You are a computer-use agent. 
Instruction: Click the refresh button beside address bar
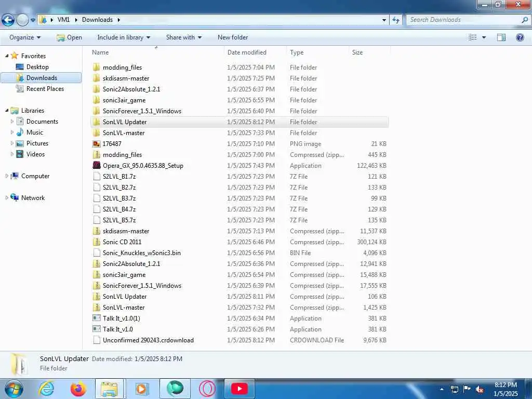(395, 20)
